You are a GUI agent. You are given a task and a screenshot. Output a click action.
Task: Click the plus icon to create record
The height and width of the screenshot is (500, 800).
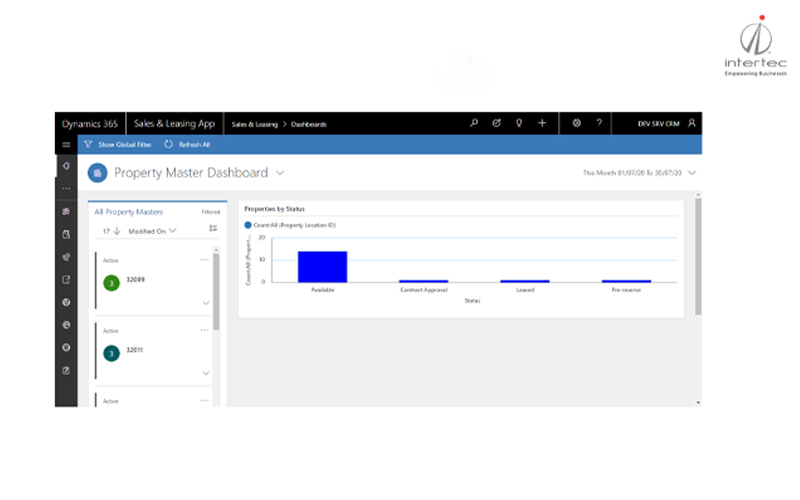pos(542,123)
